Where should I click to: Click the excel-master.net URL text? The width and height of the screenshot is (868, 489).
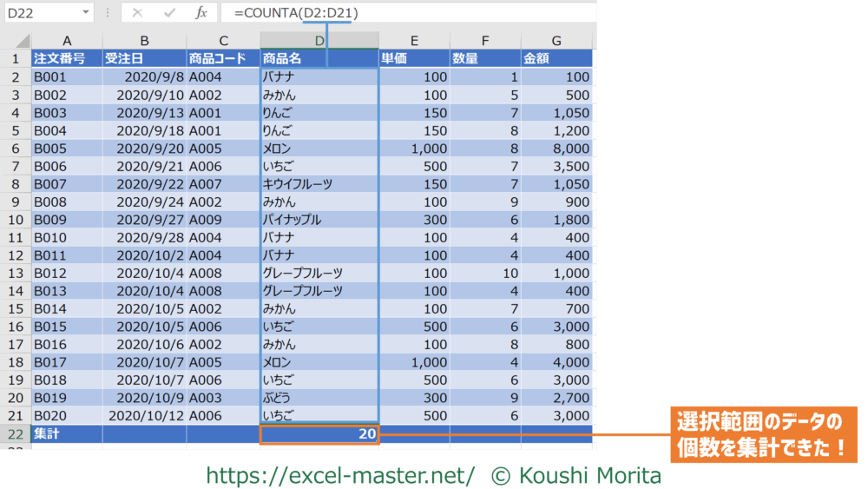point(340,475)
